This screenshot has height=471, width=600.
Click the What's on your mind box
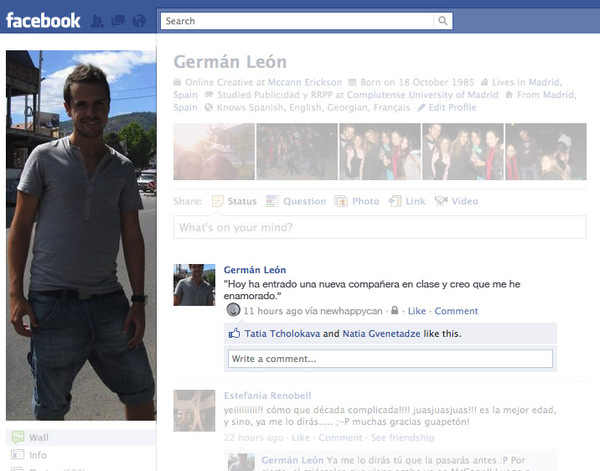380,227
